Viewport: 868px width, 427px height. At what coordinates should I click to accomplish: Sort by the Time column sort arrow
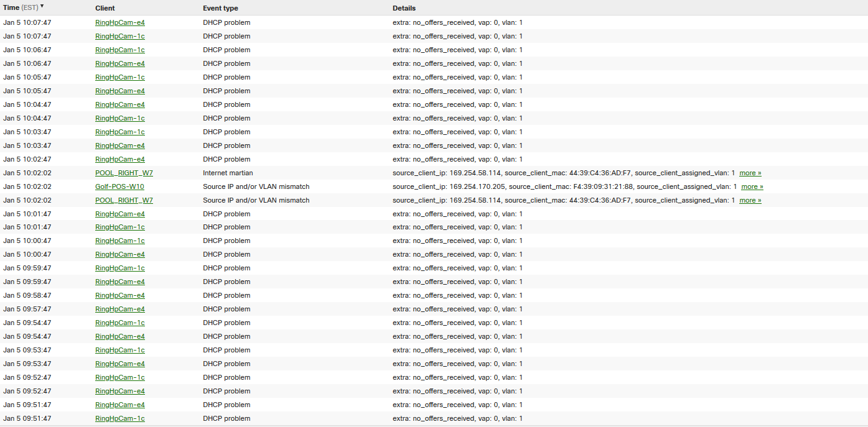coord(42,6)
